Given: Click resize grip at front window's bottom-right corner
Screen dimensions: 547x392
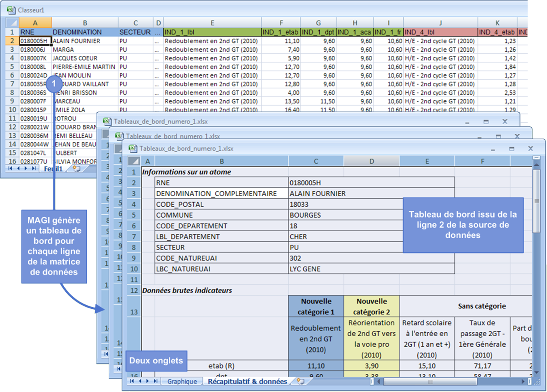Looking at the screenshot, I should pyautogui.click(x=537, y=382).
